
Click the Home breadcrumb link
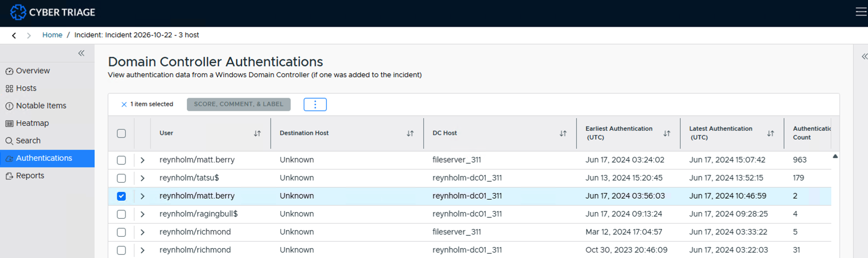52,35
